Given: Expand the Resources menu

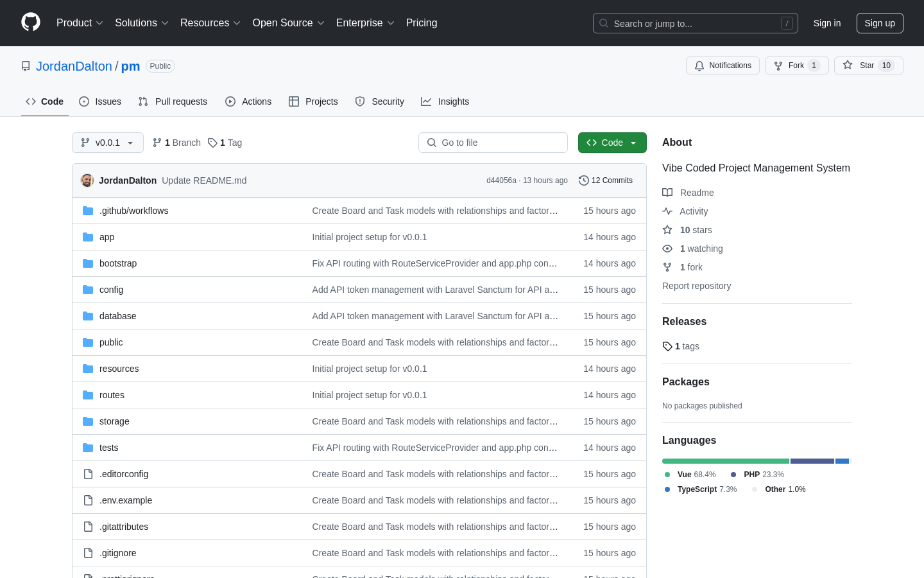Looking at the screenshot, I should click(x=210, y=23).
